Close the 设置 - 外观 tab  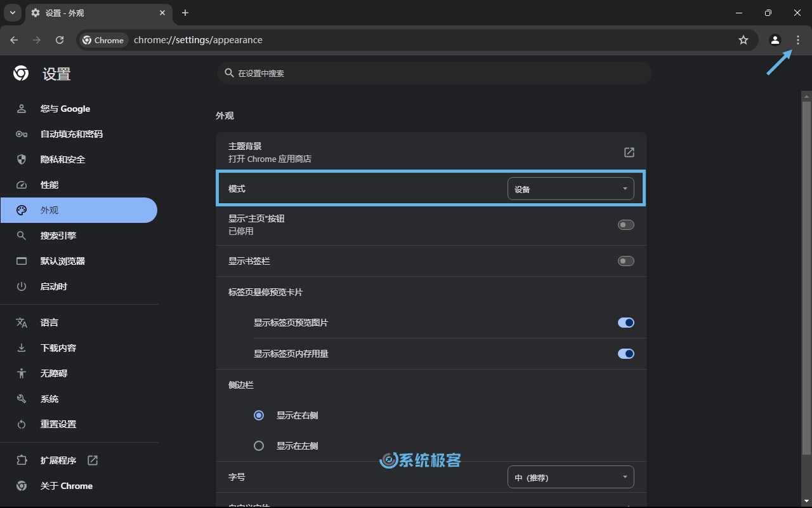coord(162,13)
